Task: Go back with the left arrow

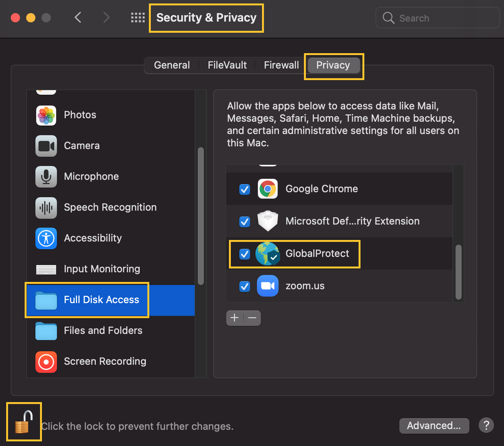Action: point(78,18)
